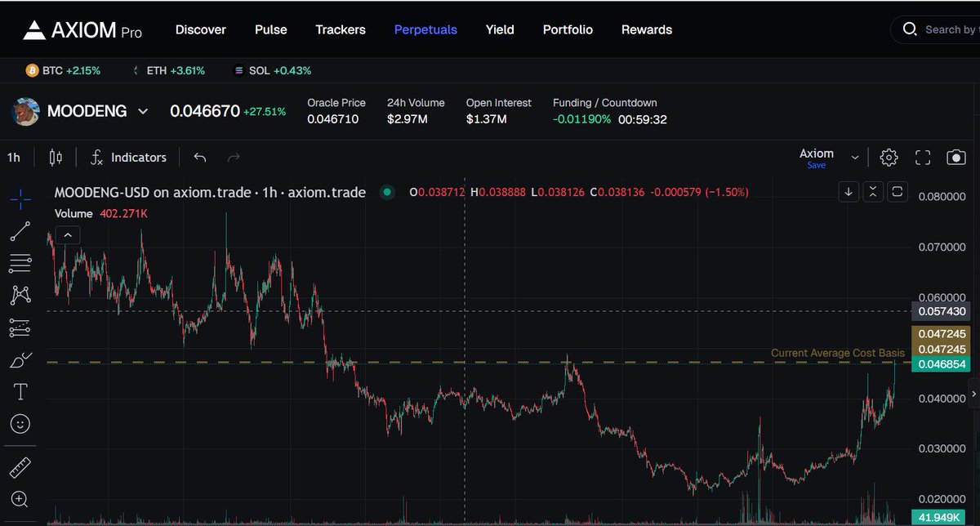This screenshot has width=980, height=526.
Task: Select the XABCD pattern tool
Action: tap(20, 295)
